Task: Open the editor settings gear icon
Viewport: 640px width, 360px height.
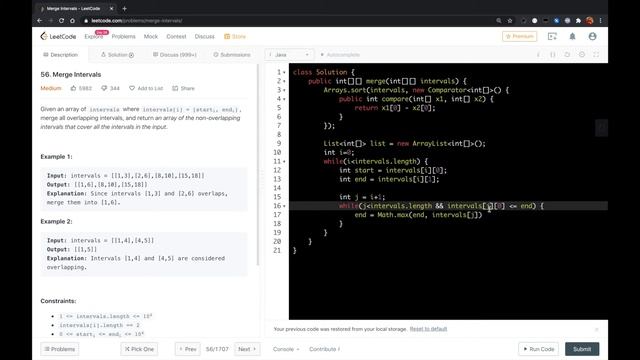Action: click(x=582, y=54)
